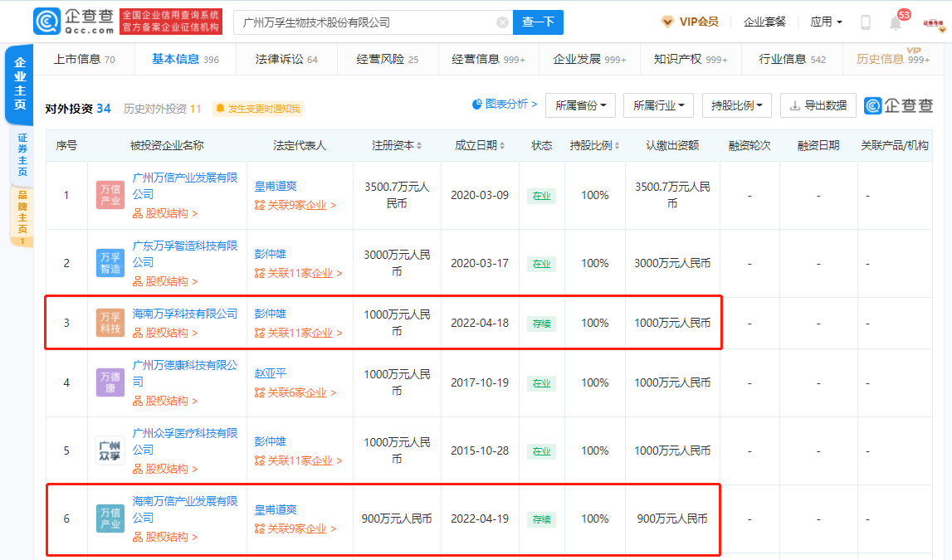Screen dimensions: 952x560
Task: Click the 3500.7万元人民币 registered capital cell
Action: [397, 195]
